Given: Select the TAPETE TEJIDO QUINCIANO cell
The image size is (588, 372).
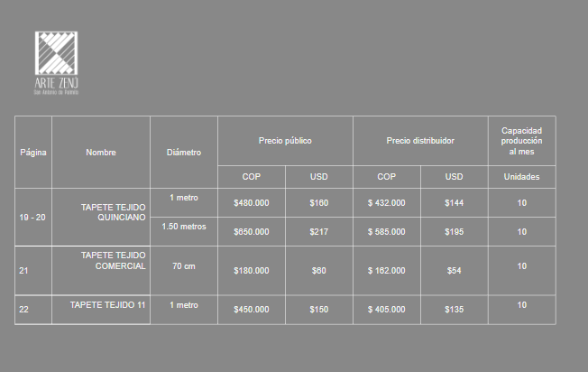Looking at the screenshot, I should tap(101, 217).
